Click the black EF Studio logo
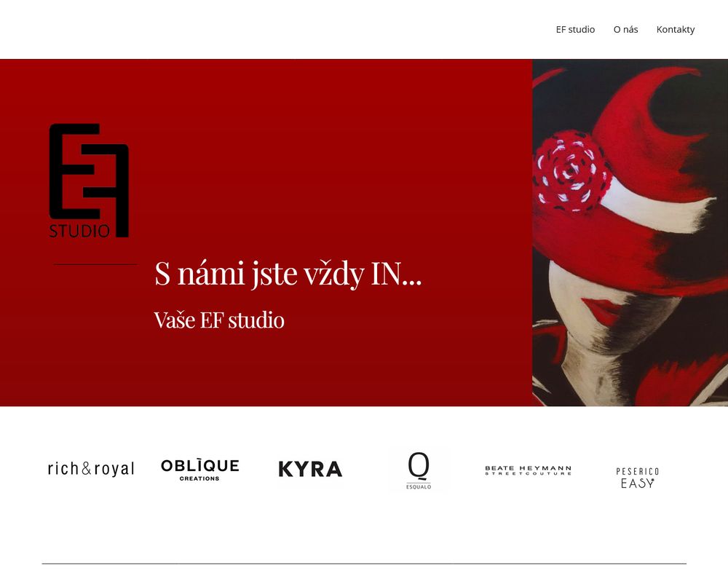This screenshot has height=581, width=728. coord(89,181)
